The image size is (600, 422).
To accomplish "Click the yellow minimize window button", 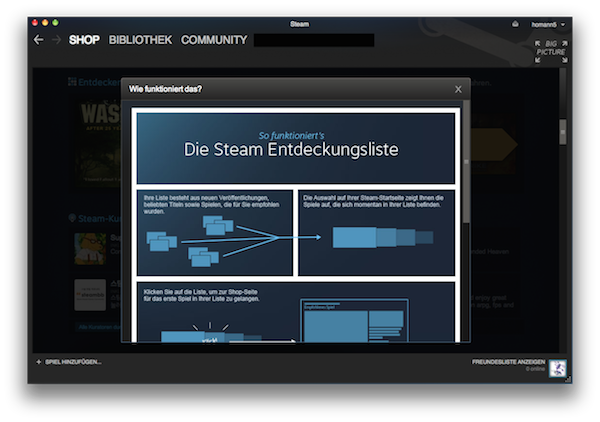I will [x=45, y=23].
